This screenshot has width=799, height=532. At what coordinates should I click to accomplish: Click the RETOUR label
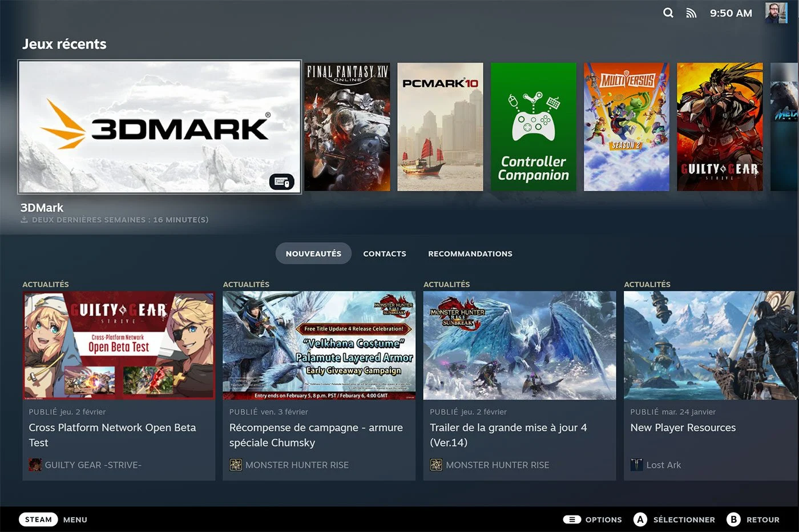763,519
